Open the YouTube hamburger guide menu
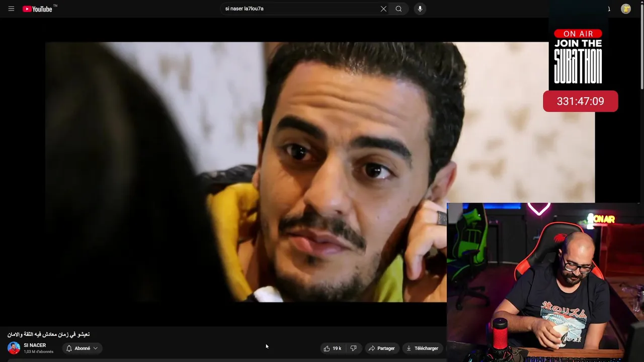This screenshot has height=362, width=644. (x=11, y=9)
